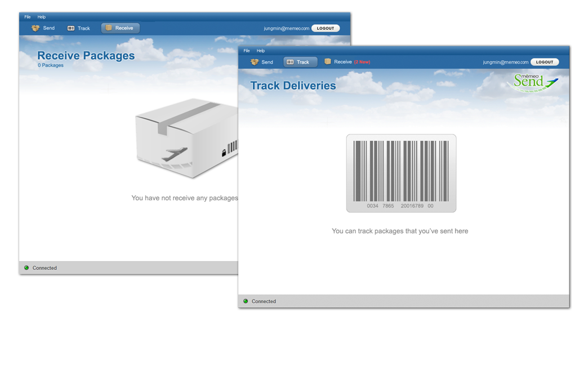
Task: Click green connection status dot in Receive Packages window
Action: coord(26,268)
